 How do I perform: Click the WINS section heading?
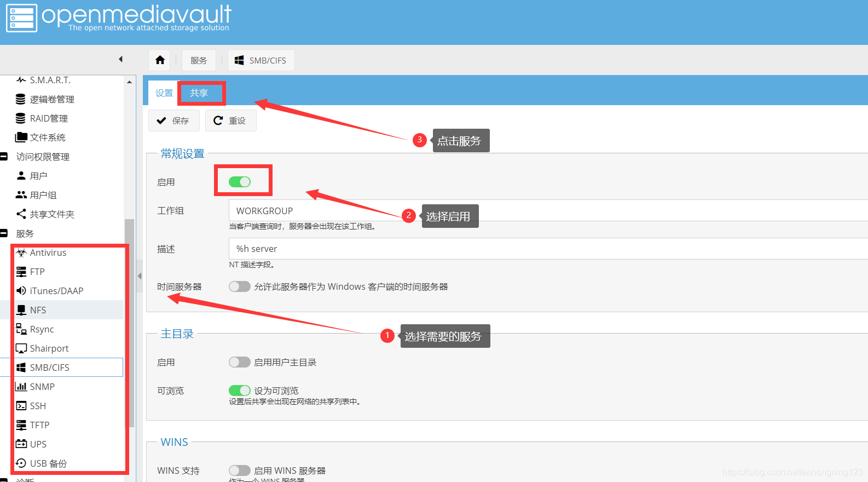(174, 442)
